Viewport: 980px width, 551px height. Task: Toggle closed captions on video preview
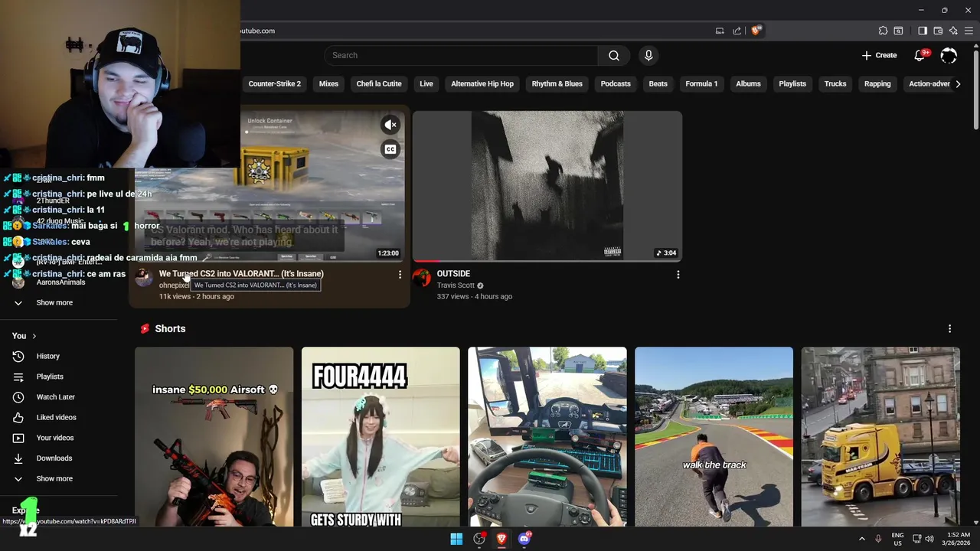[x=390, y=149]
